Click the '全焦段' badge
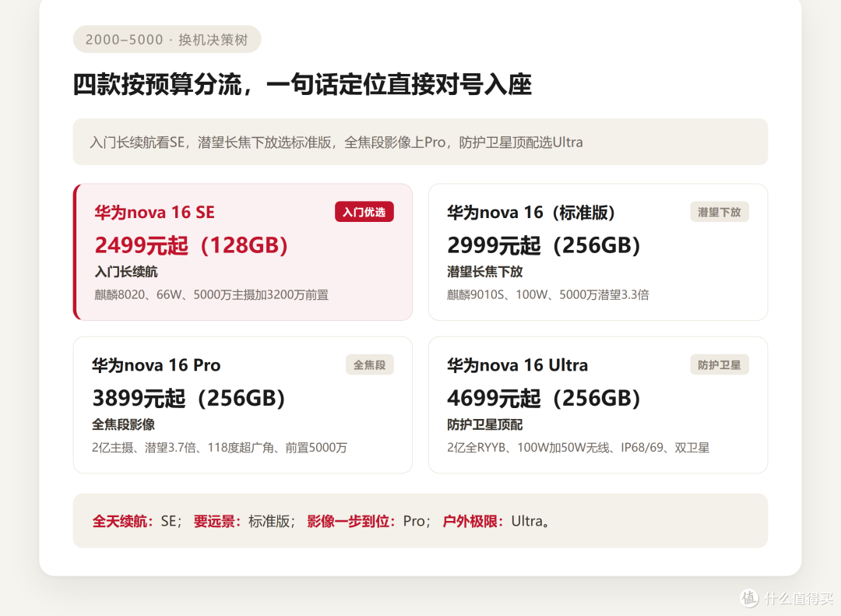 (x=370, y=365)
